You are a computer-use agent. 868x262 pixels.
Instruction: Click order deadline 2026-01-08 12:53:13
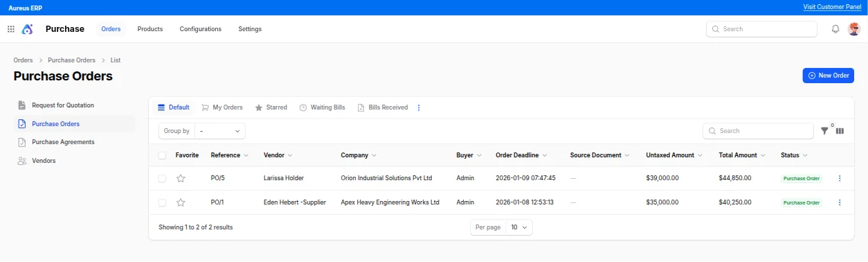[x=525, y=202]
